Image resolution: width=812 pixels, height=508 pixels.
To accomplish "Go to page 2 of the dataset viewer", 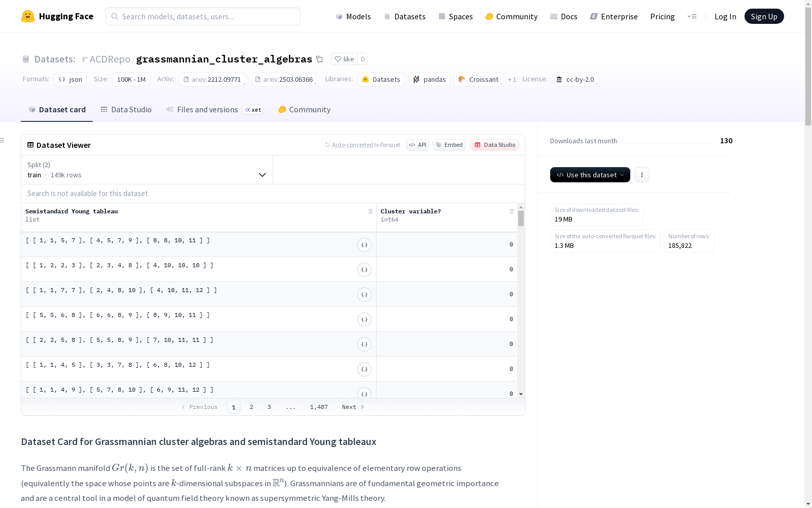I will pyautogui.click(x=251, y=407).
